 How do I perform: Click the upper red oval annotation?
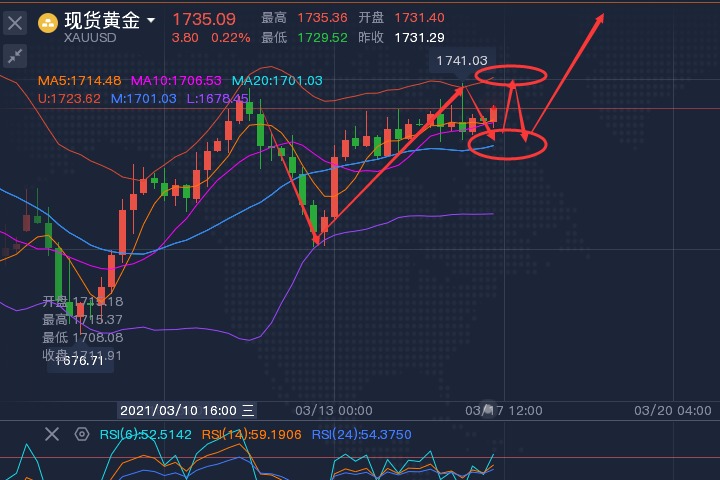(x=511, y=74)
